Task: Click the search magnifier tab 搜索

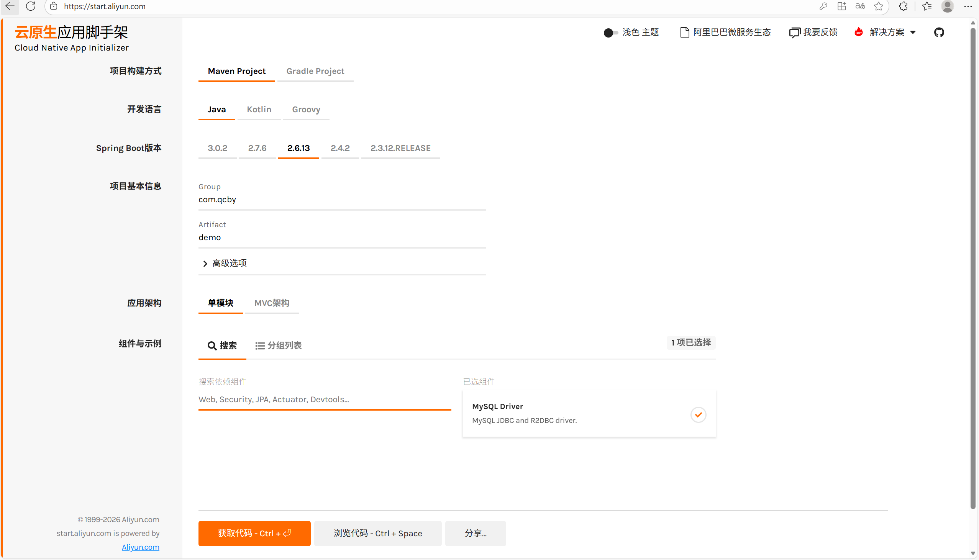Action: coord(222,345)
